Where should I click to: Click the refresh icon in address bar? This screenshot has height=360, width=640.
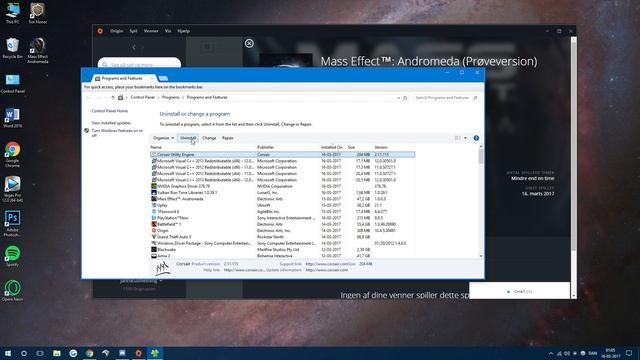point(405,98)
